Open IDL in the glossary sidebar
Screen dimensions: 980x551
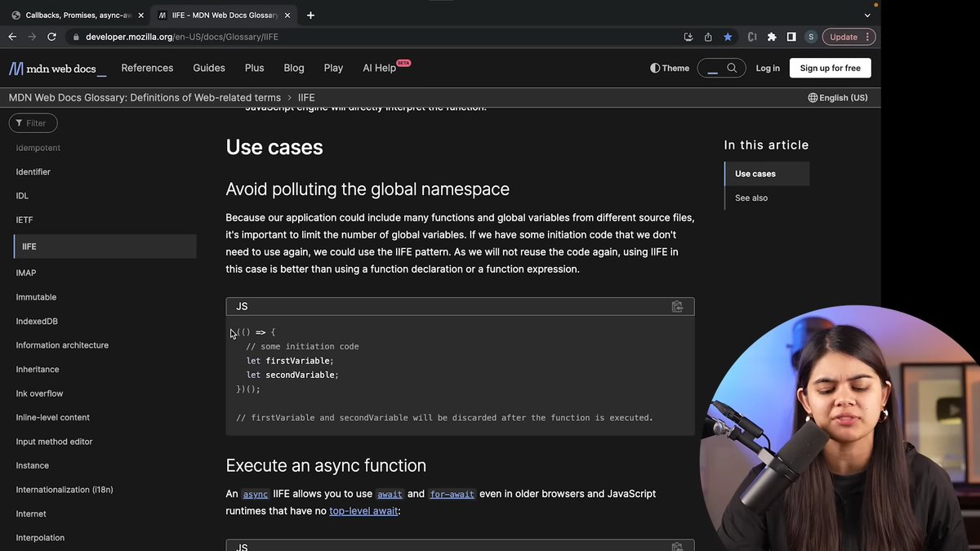[22, 196]
